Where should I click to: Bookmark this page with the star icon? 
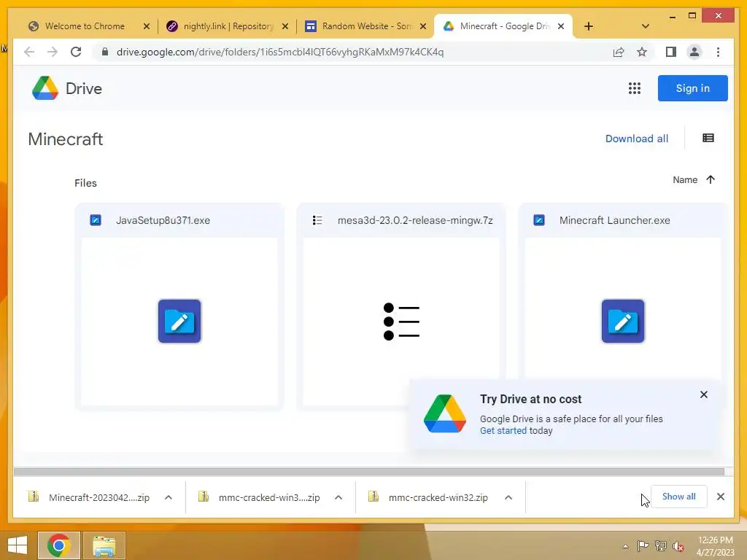pos(642,52)
